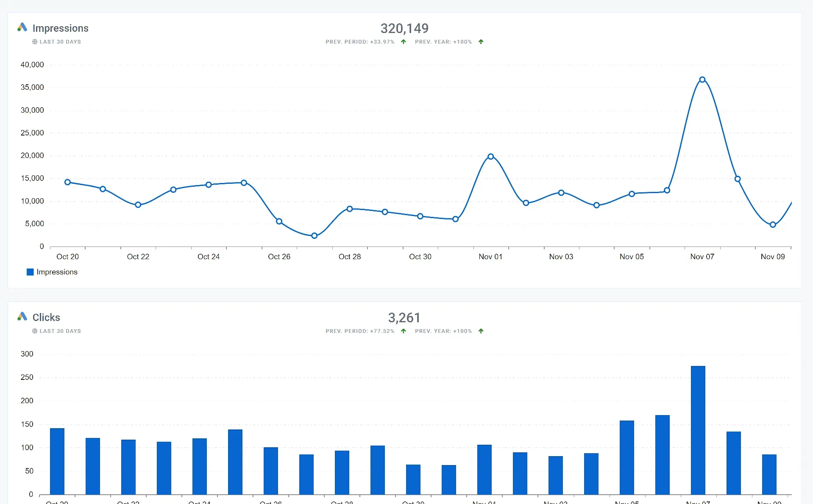Toggle the Impressions legend color swatch
The image size is (813, 504).
[30, 272]
